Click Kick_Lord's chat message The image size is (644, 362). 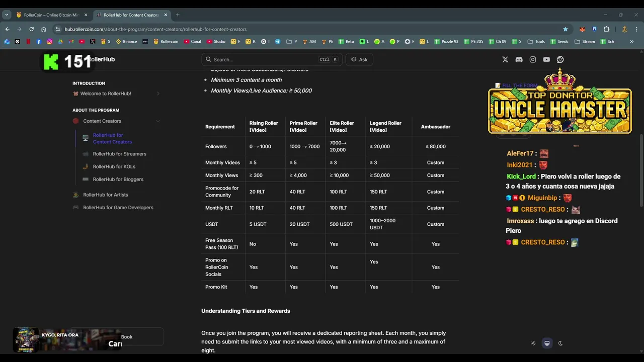pyautogui.click(x=563, y=182)
